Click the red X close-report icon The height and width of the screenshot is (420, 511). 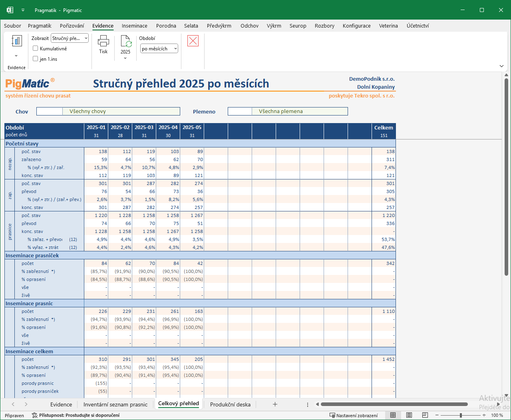(x=193, y=41)
